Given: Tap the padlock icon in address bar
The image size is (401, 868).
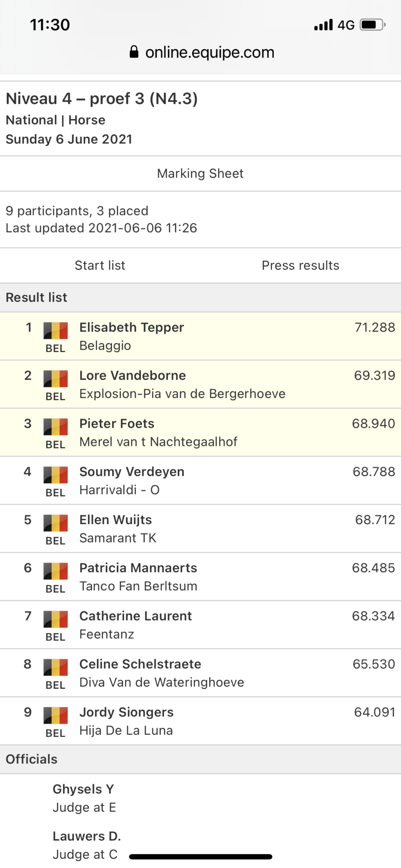Looking at the screenshot, I should pos(134,52).
